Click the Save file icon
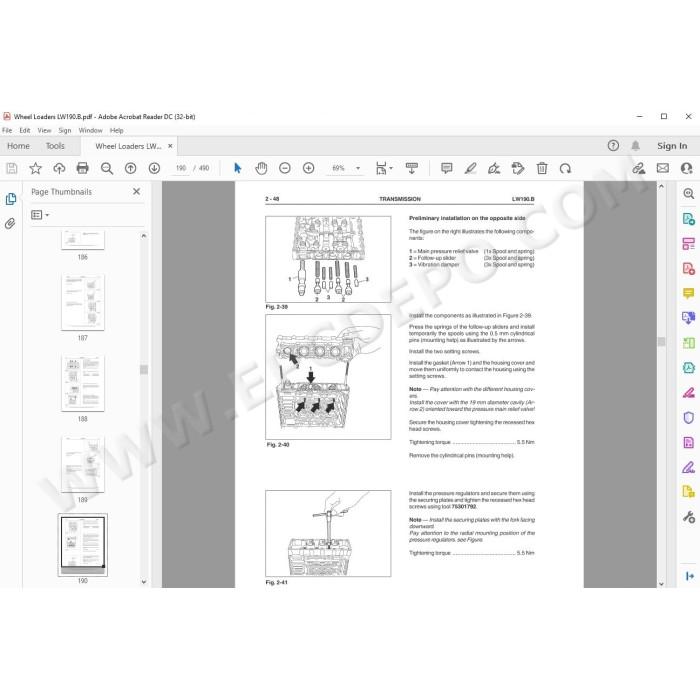700x700 pixels. [12, 168]
